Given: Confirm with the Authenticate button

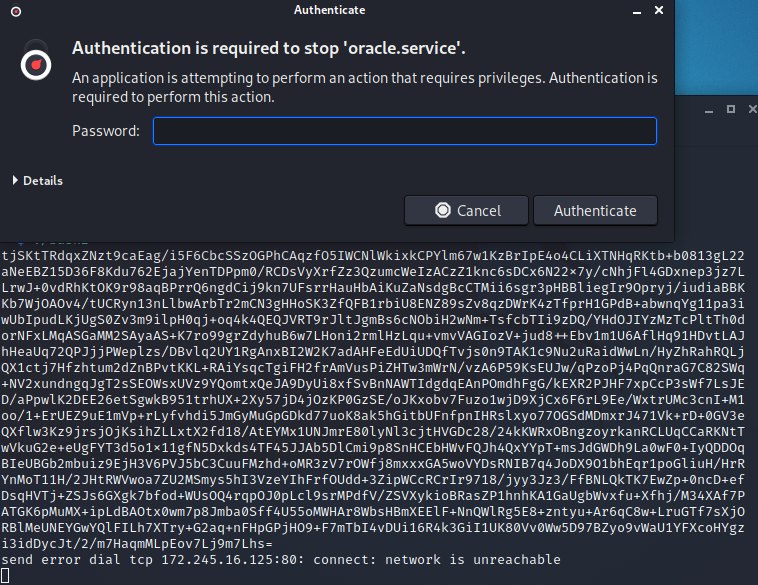Looking at the screenshot, I should click(595, 210).
